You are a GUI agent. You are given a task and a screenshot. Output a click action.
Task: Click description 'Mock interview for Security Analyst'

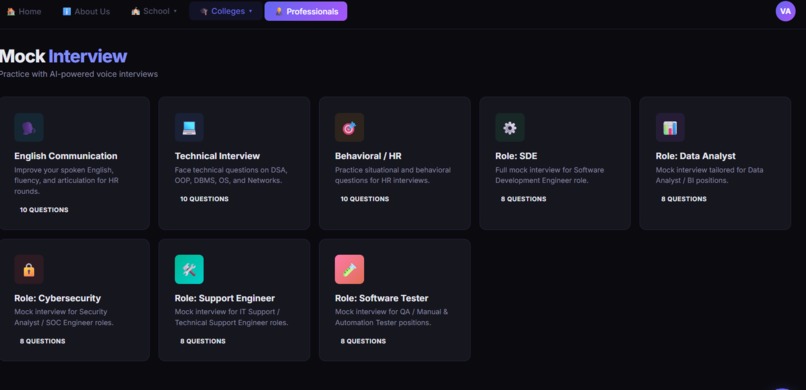point(64,317)
